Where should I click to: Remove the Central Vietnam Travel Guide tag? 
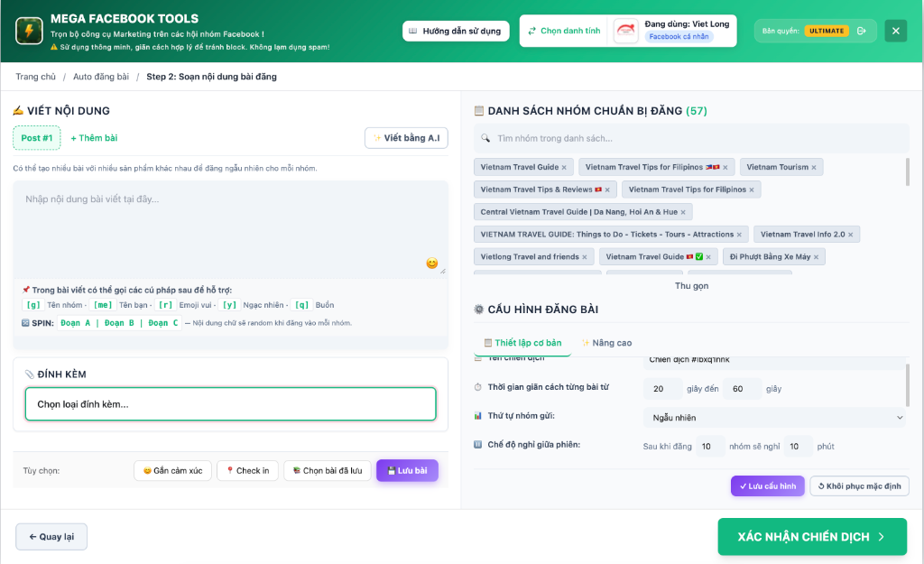(683, 212)
